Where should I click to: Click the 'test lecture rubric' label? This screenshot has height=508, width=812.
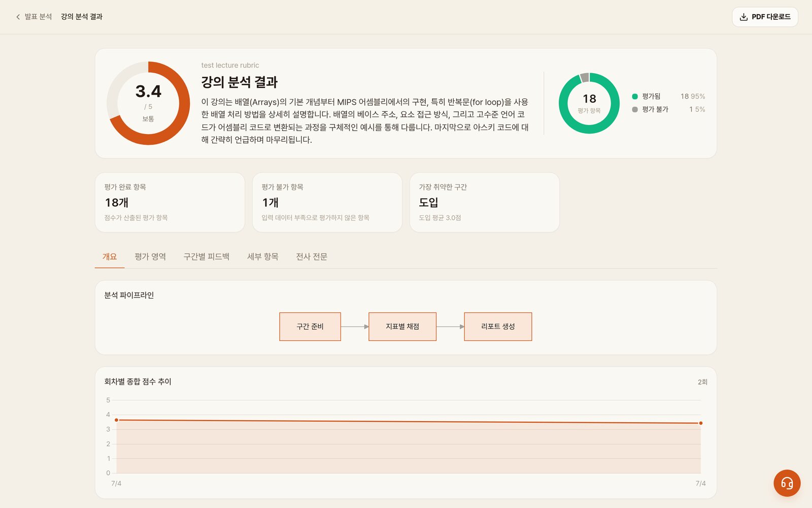pos(230,66)
